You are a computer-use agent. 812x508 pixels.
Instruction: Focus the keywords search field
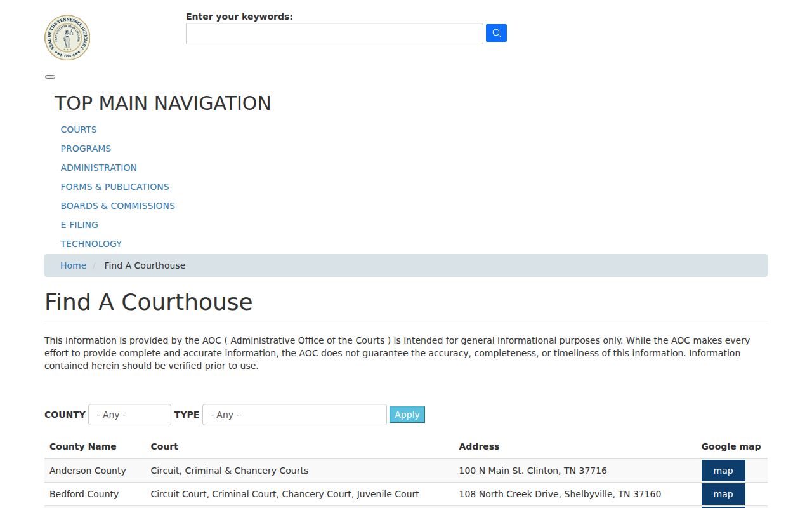tap(334, 34)
